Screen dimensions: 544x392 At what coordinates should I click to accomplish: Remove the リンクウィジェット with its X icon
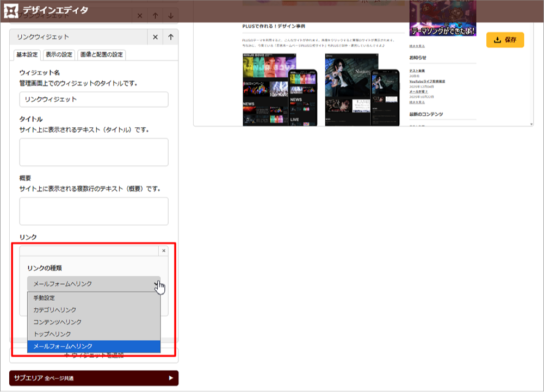(x=155, y=37)
